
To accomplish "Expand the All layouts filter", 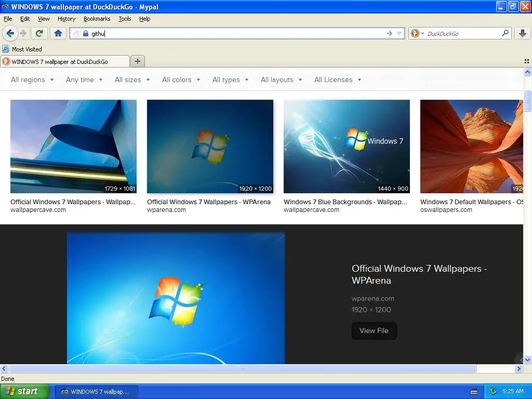I will pos(281,79).
